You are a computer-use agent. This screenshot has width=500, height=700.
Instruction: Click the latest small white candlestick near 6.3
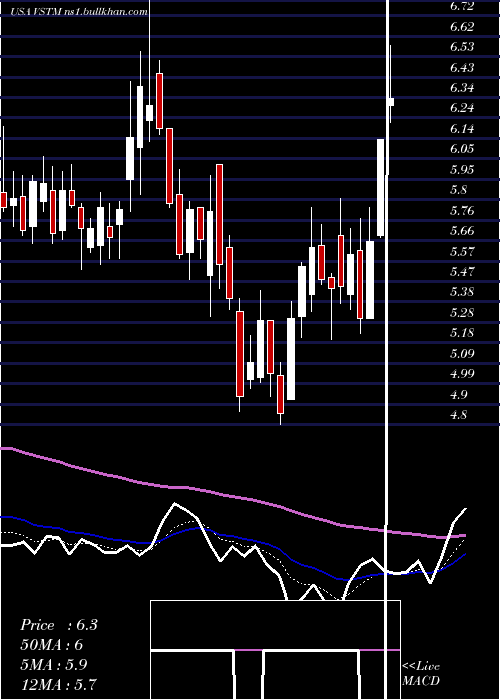(391, 102)
